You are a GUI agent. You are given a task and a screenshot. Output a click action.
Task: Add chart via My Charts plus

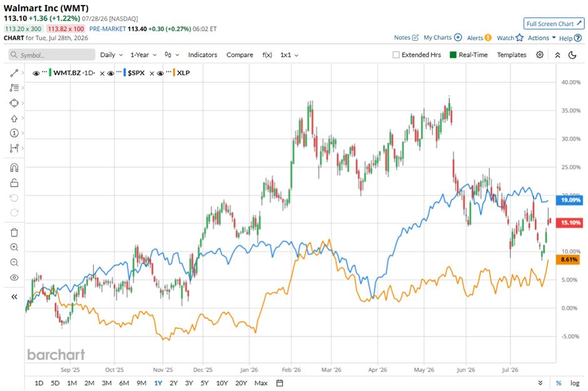coord(458,38)
